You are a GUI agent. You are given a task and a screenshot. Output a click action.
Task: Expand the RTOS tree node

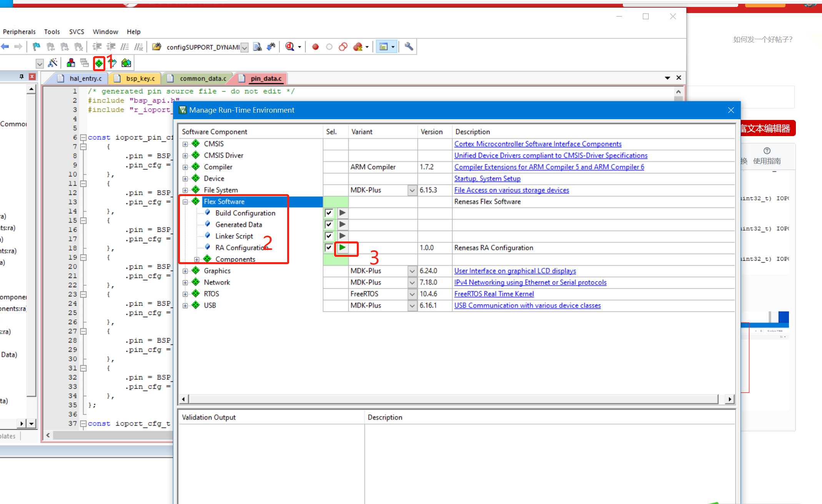(185, 294)
